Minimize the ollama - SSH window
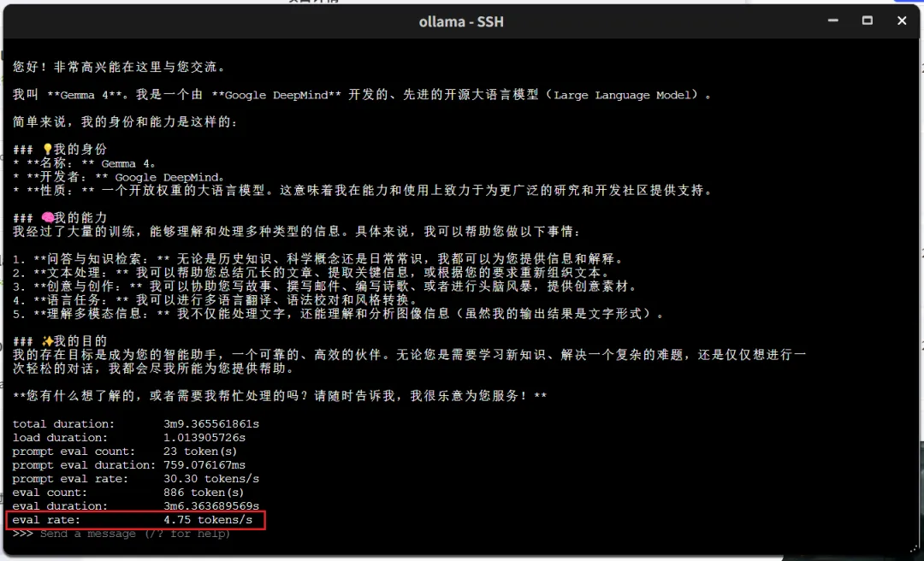This screenshot has height=561, width=924. (832, 21)
